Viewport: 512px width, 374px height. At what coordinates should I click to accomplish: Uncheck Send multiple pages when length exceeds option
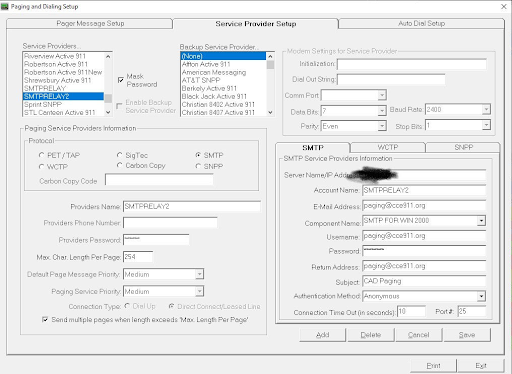[x=45, y=320]
